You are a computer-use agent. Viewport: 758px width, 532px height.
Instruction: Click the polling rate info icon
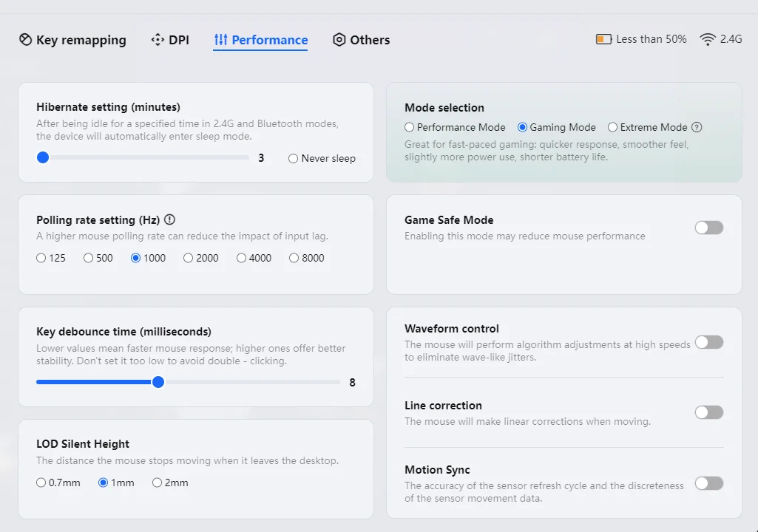tap(169, 219)
